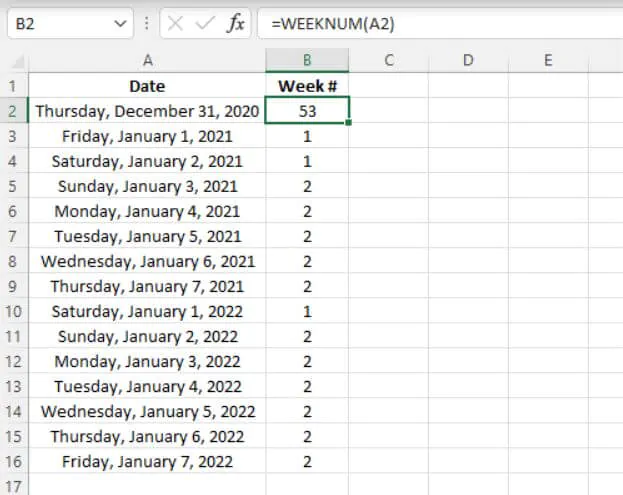Select row 10 header

pyautogui.click(x=14, y=311)
